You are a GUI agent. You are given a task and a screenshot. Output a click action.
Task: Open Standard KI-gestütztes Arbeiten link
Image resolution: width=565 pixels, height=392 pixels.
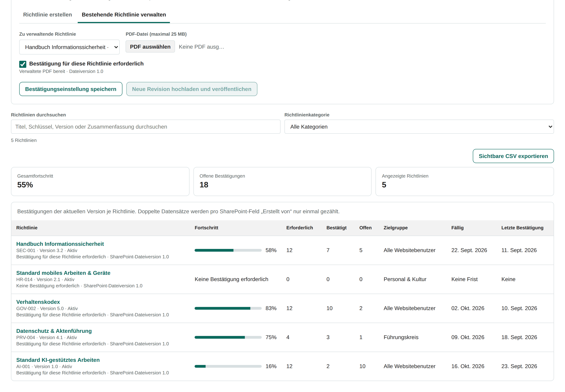point(58,360)
